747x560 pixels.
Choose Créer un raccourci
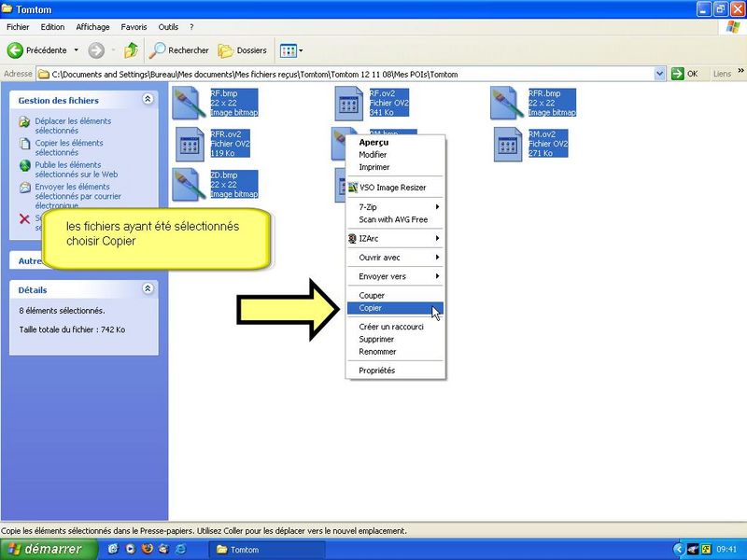395,328
